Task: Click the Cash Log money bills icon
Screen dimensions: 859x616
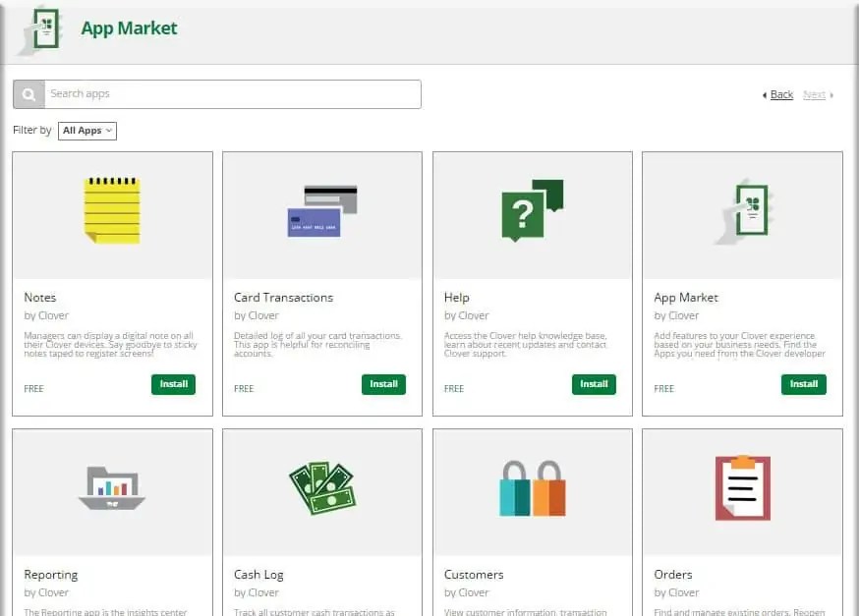Action: tap(321, 487)
